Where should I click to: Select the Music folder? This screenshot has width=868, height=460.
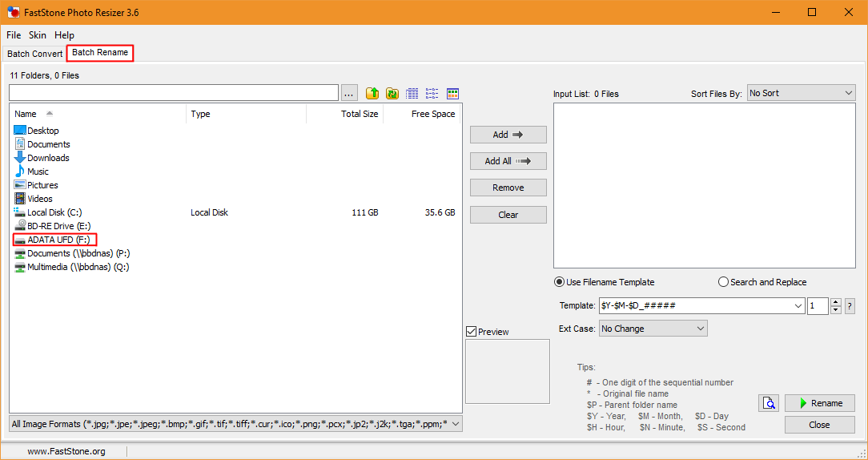(x=31, y=171)
